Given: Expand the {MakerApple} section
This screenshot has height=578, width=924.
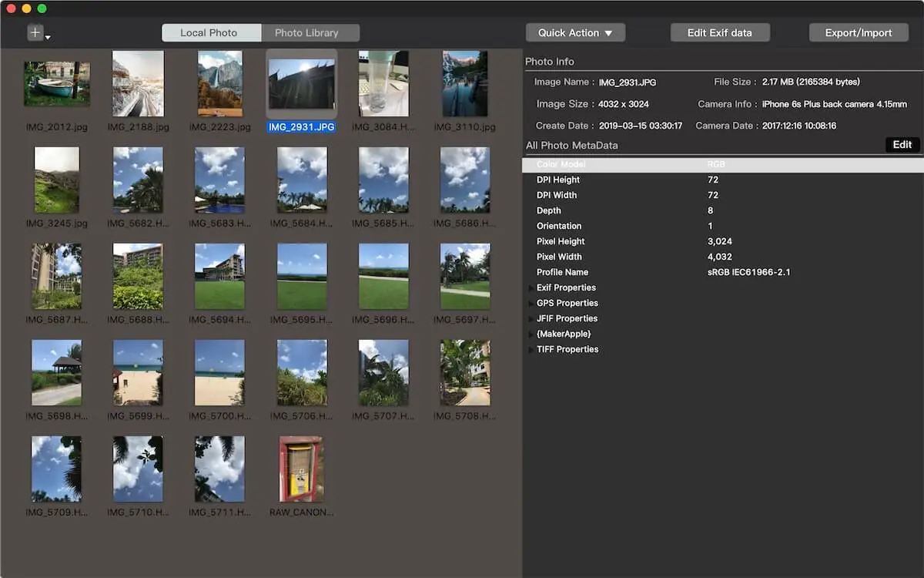Looking at the screenshot, I should point(530,334).
